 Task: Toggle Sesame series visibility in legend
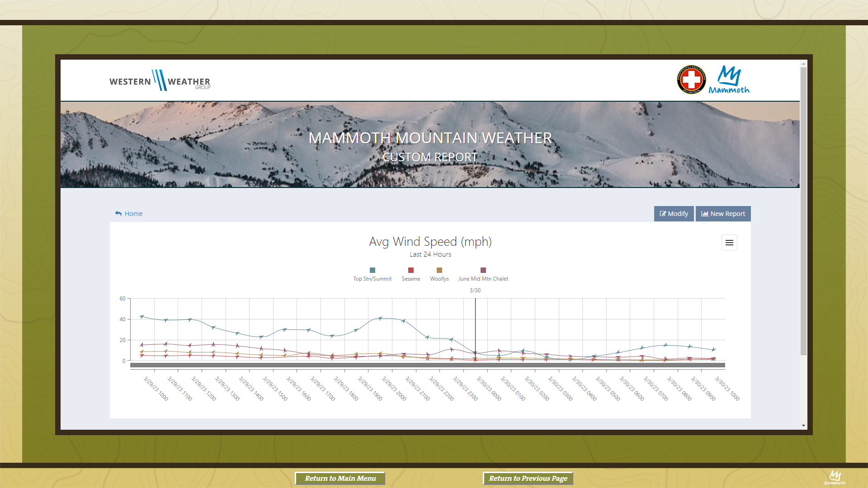(x=411, y=279)
